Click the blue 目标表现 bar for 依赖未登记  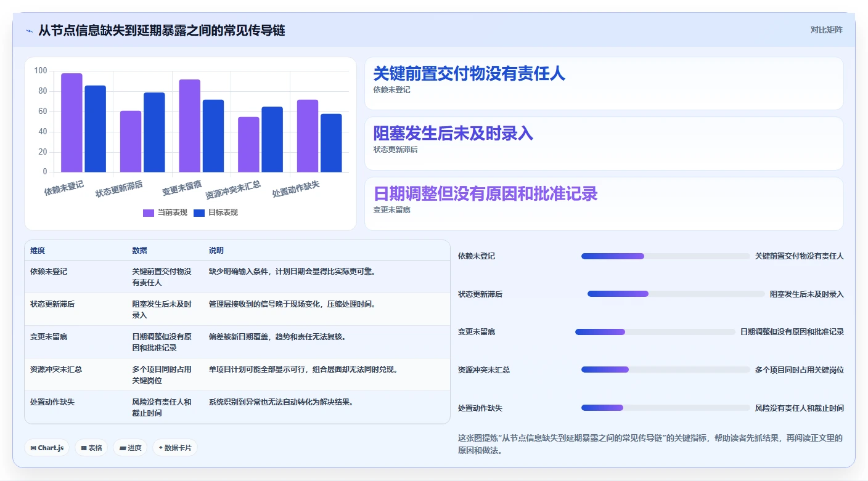[x=96, y=129]
